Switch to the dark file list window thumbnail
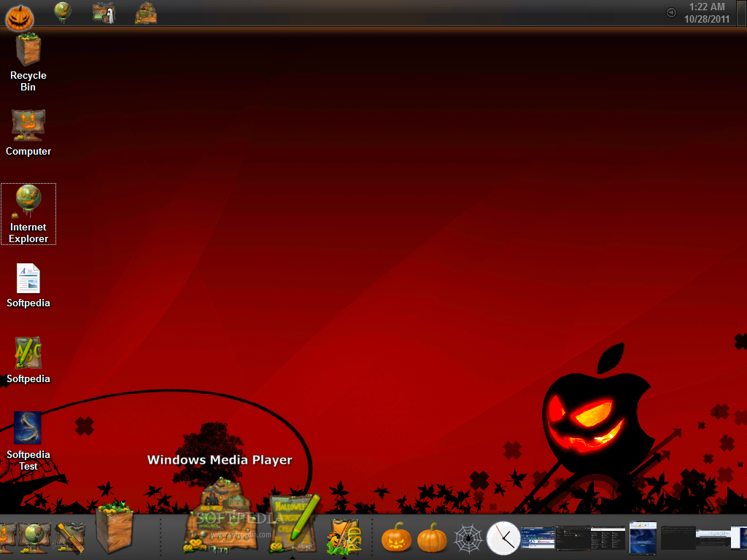This screenshot has height=560, width=747. click(608, 538)
